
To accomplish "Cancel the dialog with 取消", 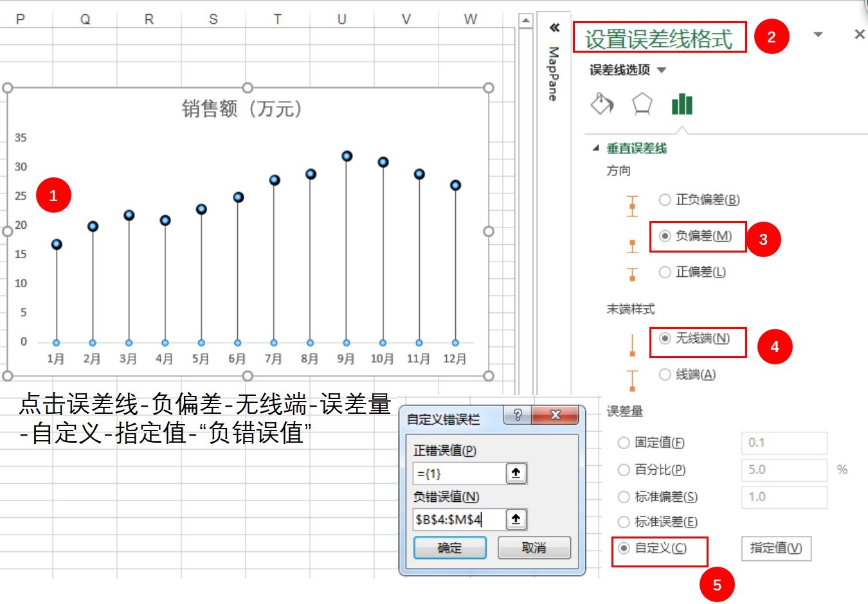I will coord(534,548).
